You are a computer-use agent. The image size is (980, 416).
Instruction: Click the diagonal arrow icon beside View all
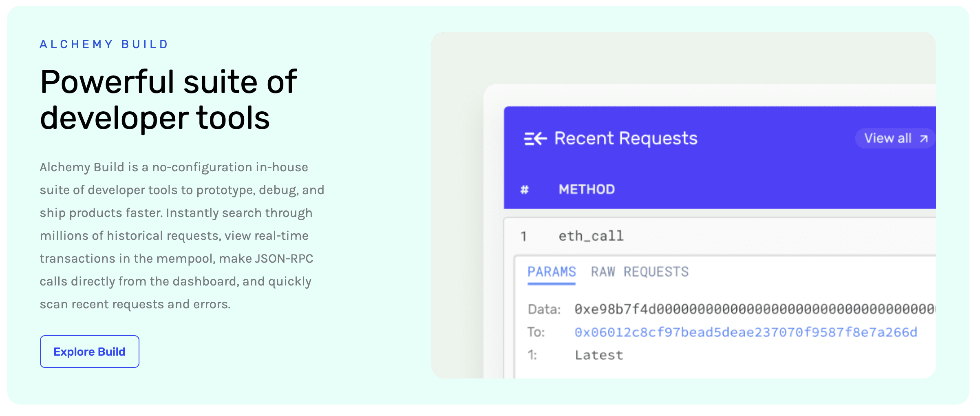tap(924, 139)
